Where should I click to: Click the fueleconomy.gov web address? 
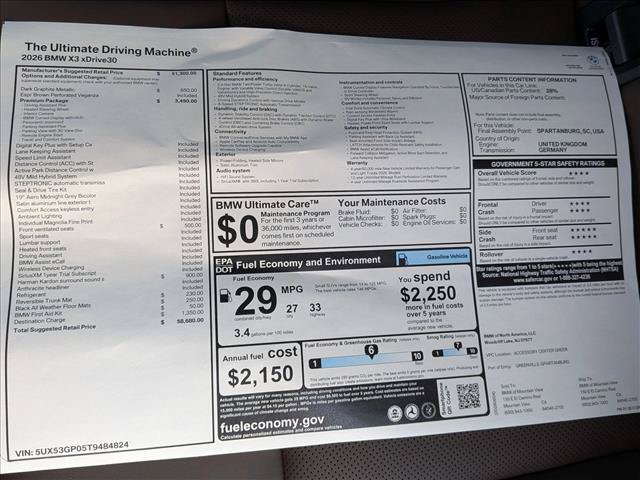272,424
